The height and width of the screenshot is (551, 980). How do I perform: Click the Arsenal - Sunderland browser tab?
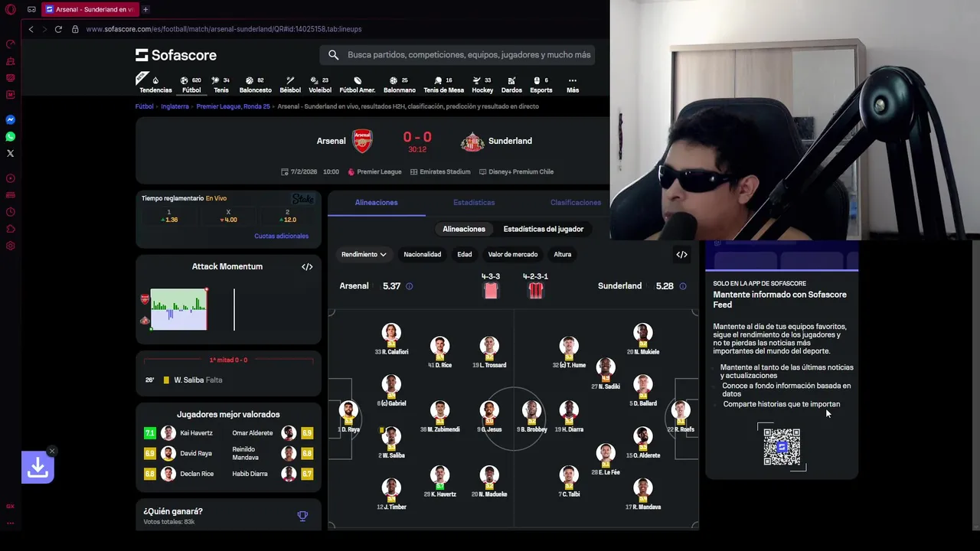pyautogui.click(x=89, y=9)
